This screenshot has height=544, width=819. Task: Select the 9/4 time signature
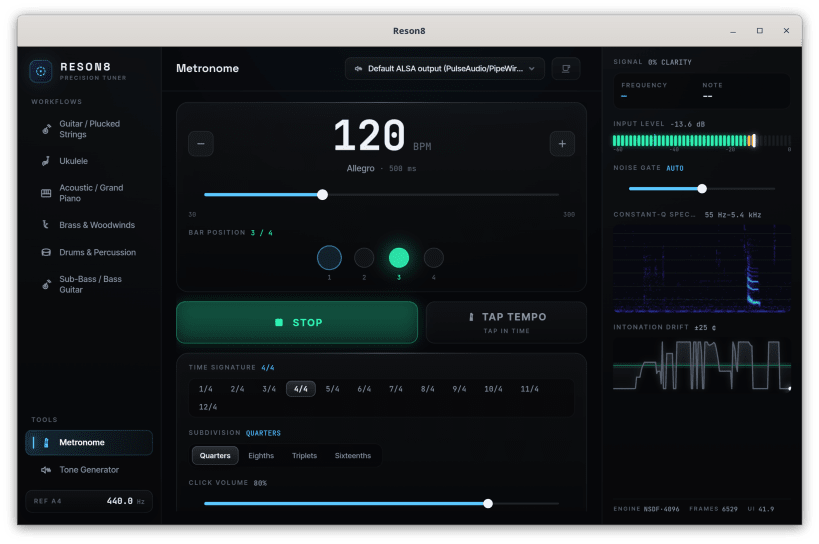tap(460, 389)
